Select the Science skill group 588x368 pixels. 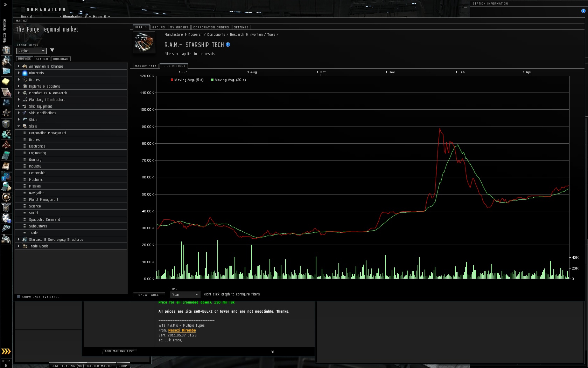pos(71,206)
